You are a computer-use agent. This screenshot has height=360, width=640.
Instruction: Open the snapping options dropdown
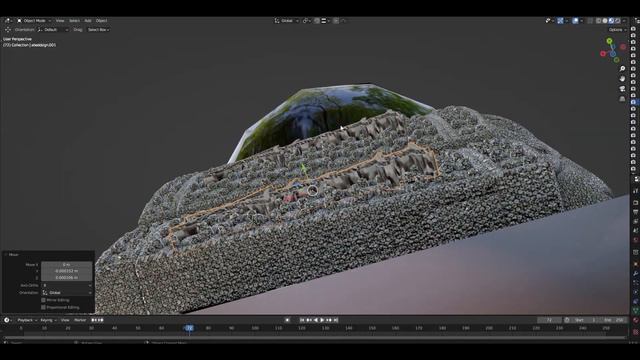tap(325, 20)
